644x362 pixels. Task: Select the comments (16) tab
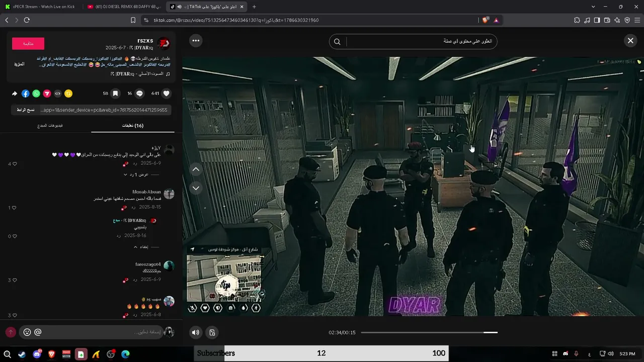133,126
